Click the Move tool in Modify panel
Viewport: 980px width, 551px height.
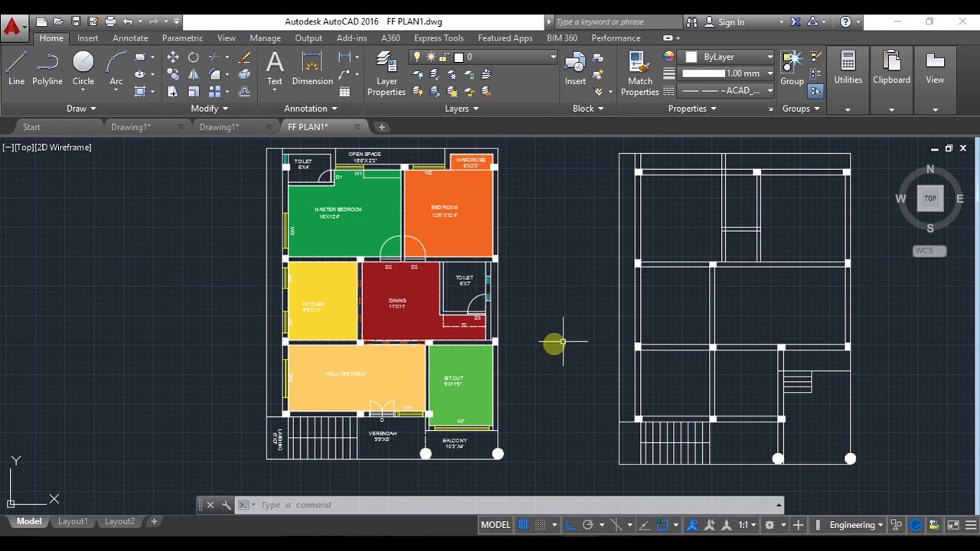(x=173, y=57)
